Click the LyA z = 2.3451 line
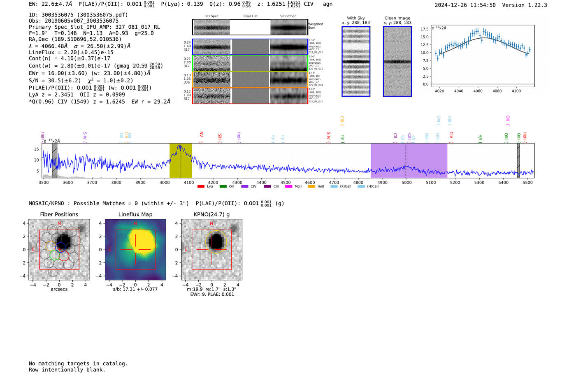Screen dimensions: 576x392 (x=77, y=95)
